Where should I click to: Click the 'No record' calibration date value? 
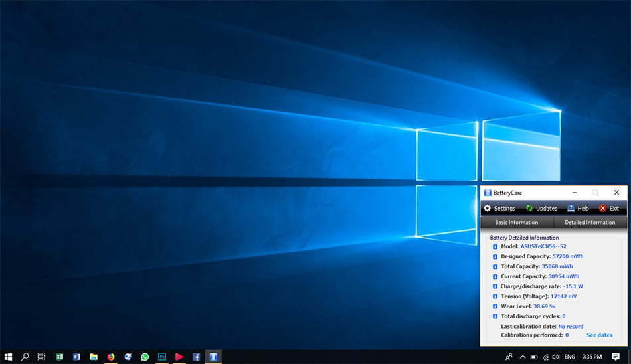coord(571,327)
